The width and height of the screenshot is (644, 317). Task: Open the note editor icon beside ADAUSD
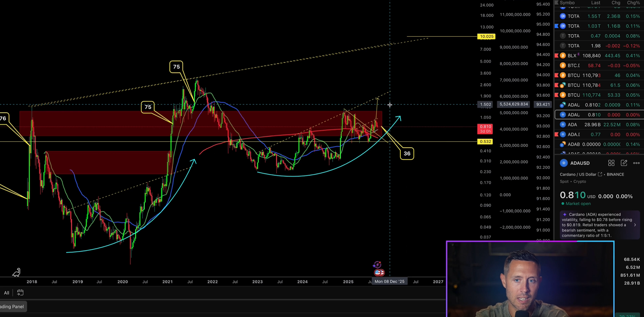pyautogui.click(x=624, y=163)
